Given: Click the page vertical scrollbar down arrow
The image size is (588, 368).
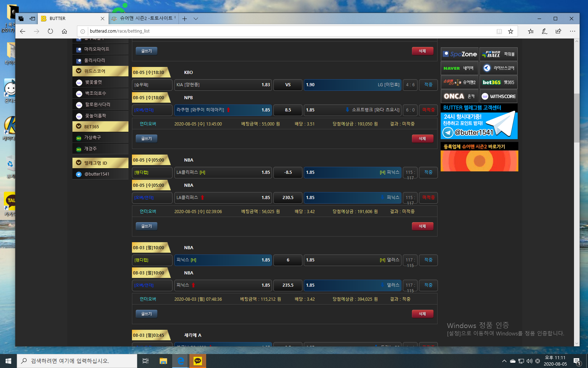Looking at the screenshot, I should 576,343.
